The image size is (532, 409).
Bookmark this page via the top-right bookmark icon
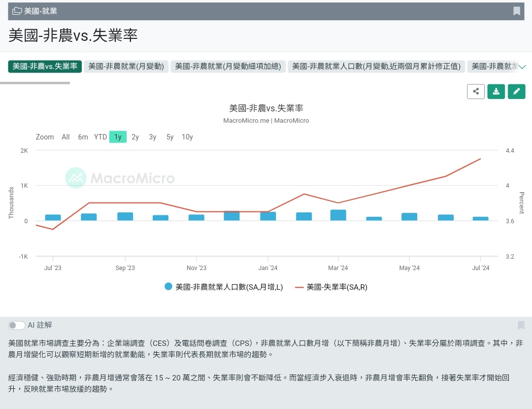(x=516, y=11)
